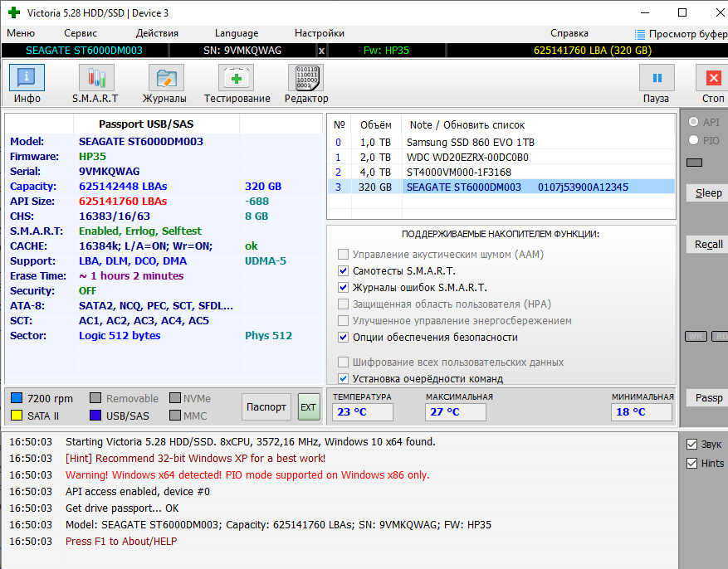Toggle Управление акустическим шумом (AAM) checkbox
The width and height of the screenshot is (728, 569).
(x=343, y=254)
